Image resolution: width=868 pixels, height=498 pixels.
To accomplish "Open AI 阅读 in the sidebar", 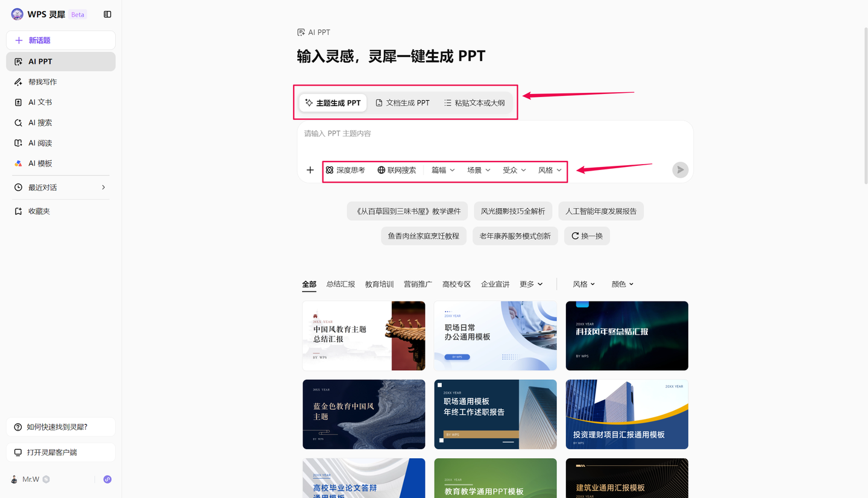I will [61, 143].
